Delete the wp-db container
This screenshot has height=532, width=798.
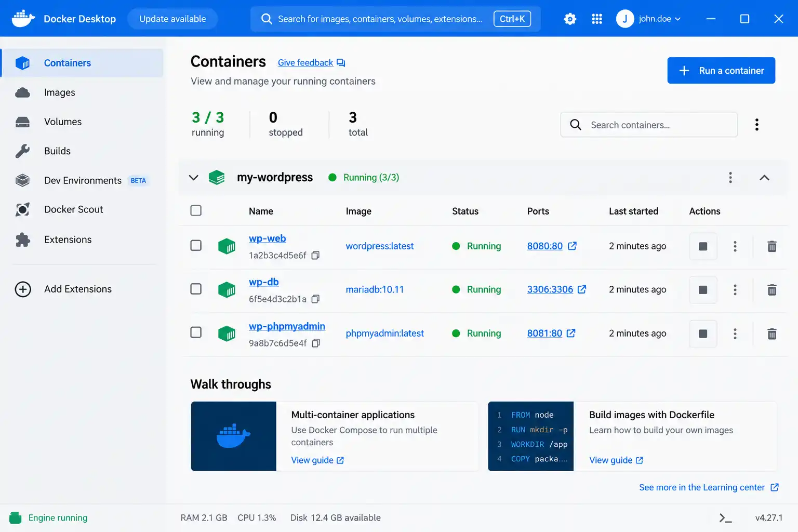[772, 290]
